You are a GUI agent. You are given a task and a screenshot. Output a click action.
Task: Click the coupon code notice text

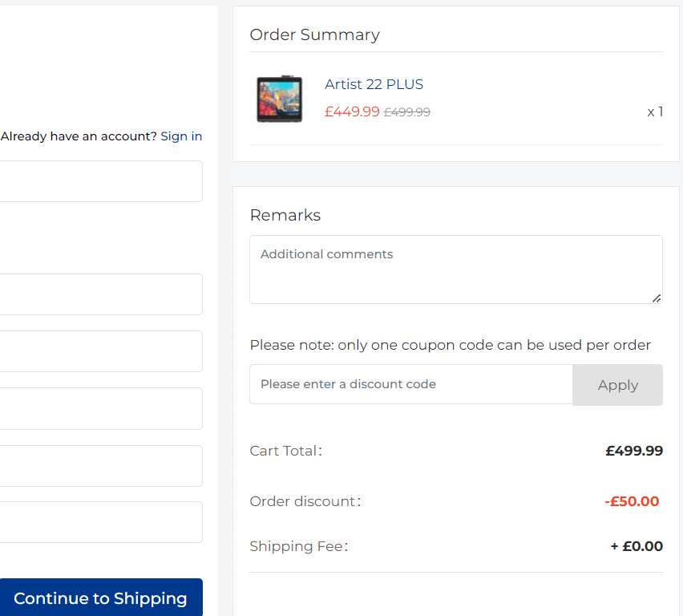tap(450, 345)
